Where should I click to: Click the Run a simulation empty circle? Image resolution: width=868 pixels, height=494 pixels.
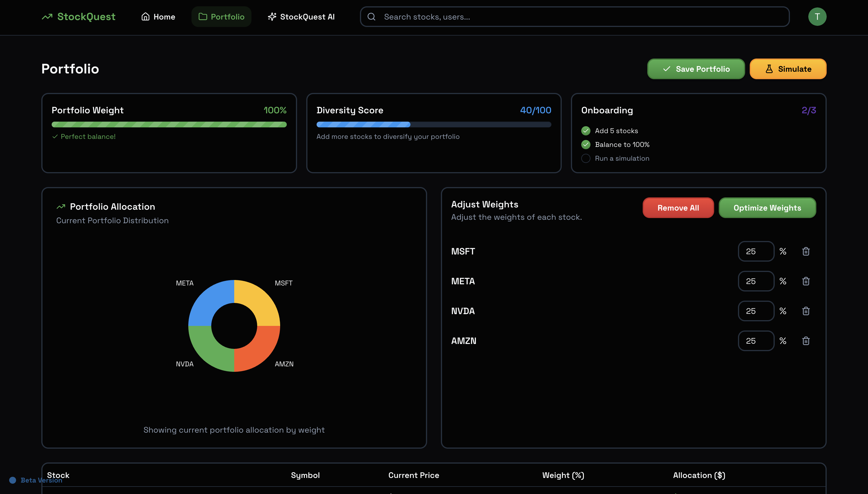click(586, 158)
